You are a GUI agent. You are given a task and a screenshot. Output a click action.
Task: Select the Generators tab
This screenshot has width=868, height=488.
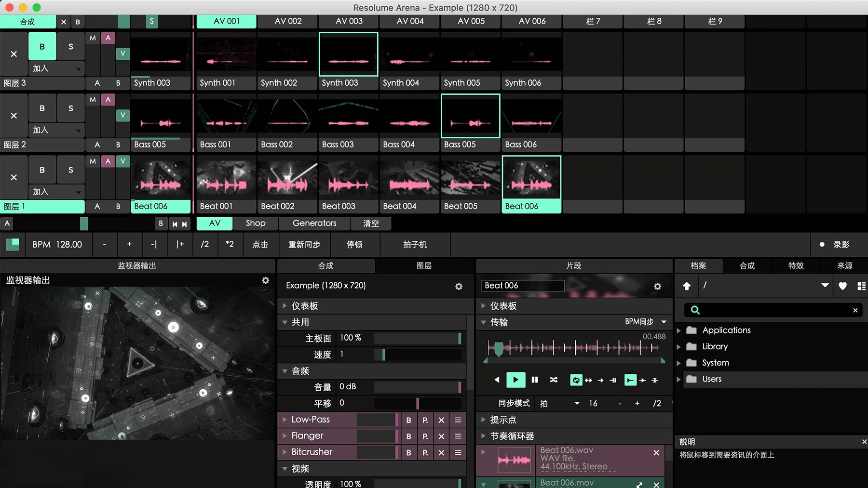314,224
